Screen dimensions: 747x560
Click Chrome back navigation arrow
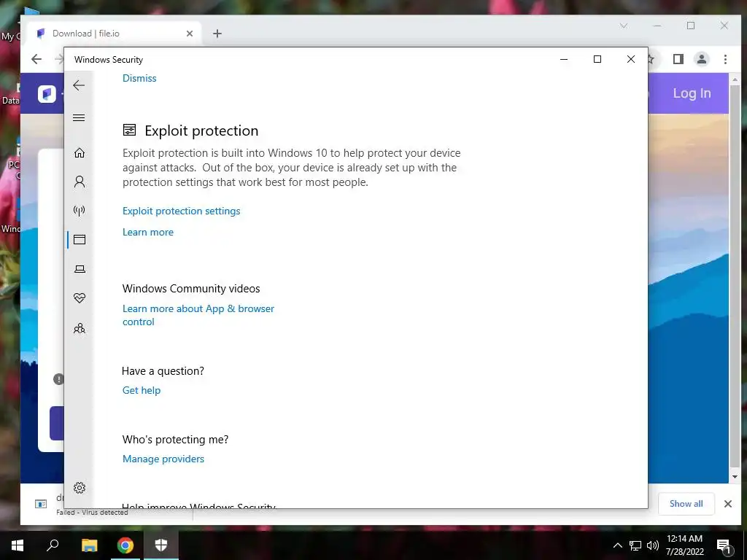tap(36, 59)
